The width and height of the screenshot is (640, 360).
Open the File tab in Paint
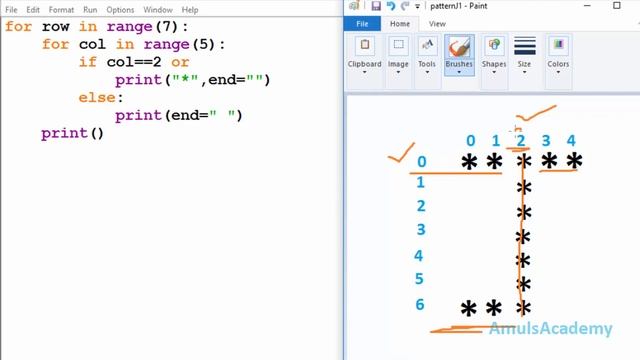pyautogui.click(x=362, y=24)
